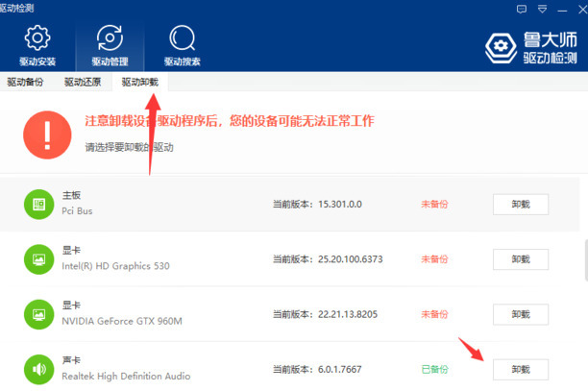Image resolution: width=588 pixels, height=391 pixels.
Task: Uninstall the NVIDIA GeForce GTX 960M driver
Action: tap(521, 314)
